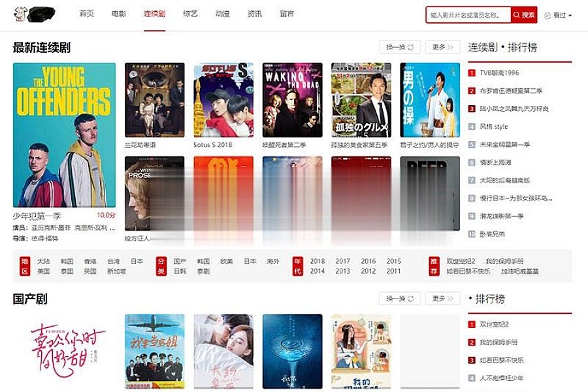This screenshot has height=392, width=588.
Task: Select category 泰剧 under 分类
Action: point(203,271)
